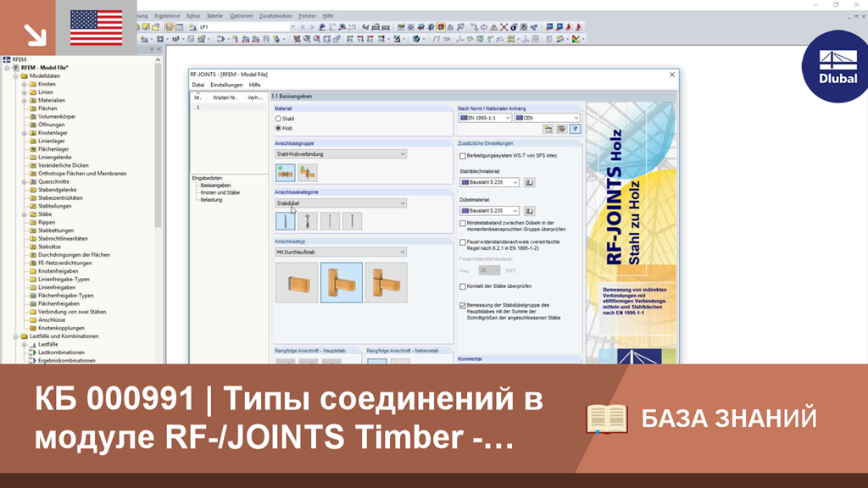Open the Datei menu in RF-JOINTS dialog
The width and height of the screenshot is (868, 488).
tap(198, 86)
